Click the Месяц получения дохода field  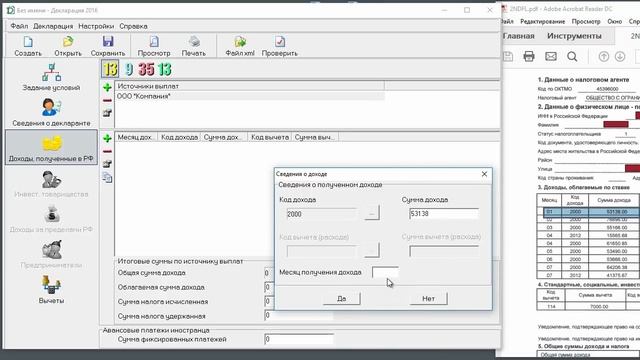(x=385, y=272)
